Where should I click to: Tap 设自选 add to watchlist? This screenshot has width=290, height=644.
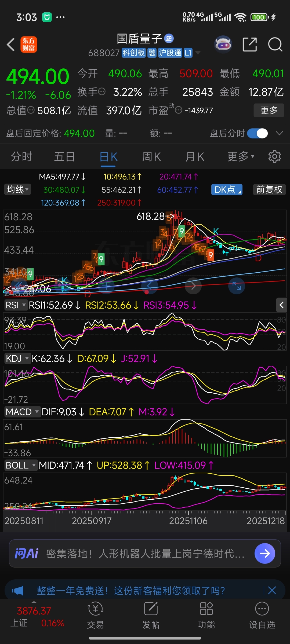coord(262,615)
